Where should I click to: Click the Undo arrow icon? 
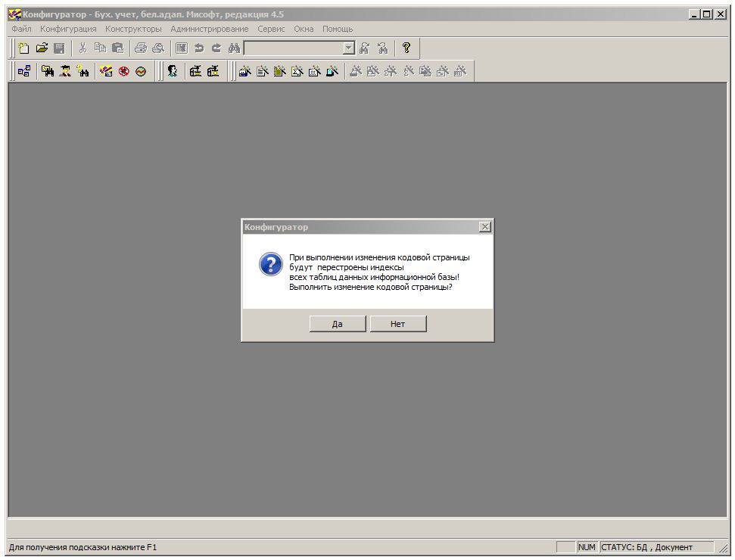click(x=199, y=48)
